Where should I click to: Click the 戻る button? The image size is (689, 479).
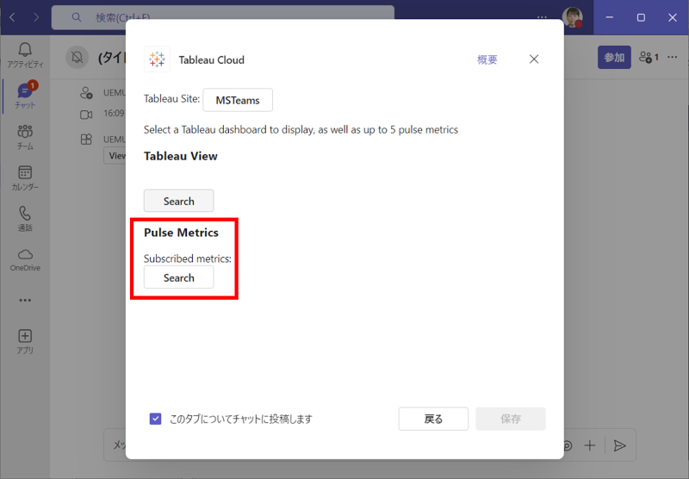pos(433,419)
